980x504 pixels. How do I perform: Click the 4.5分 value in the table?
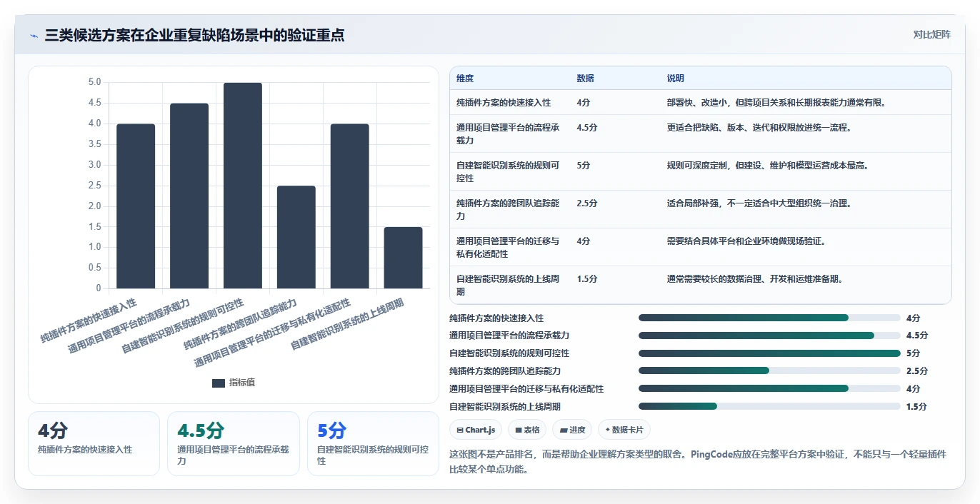coord(587,128)
